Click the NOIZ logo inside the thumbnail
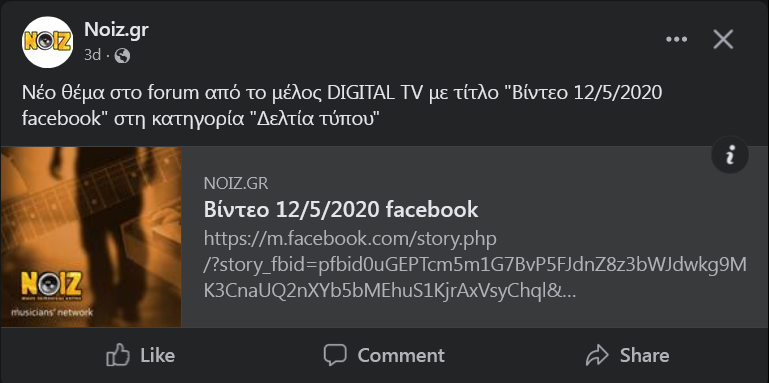Viewport: 769px width, 383px height. pos(51,285)
